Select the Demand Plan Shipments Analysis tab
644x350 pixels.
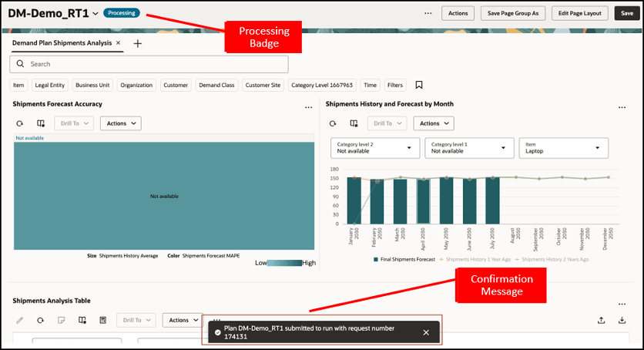click(x=62, y=42)
